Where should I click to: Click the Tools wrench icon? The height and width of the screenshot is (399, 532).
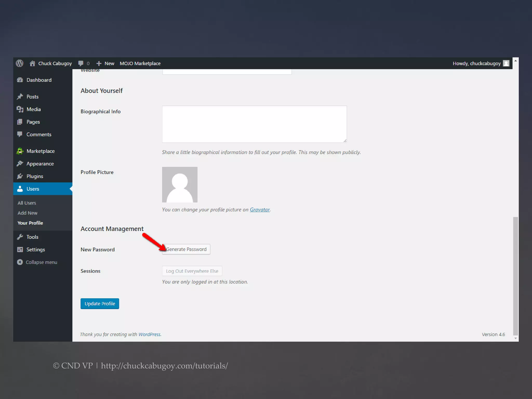pyautogui.click(x=20, y=237)
